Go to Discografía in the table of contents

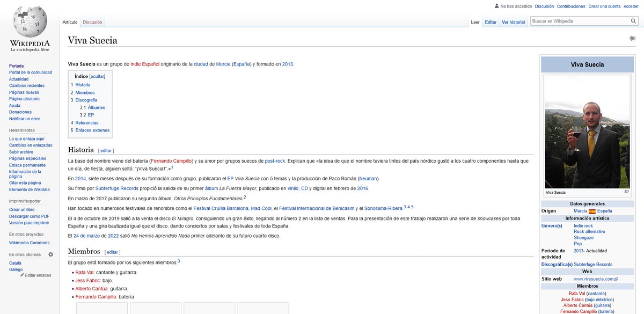point(86,100)
